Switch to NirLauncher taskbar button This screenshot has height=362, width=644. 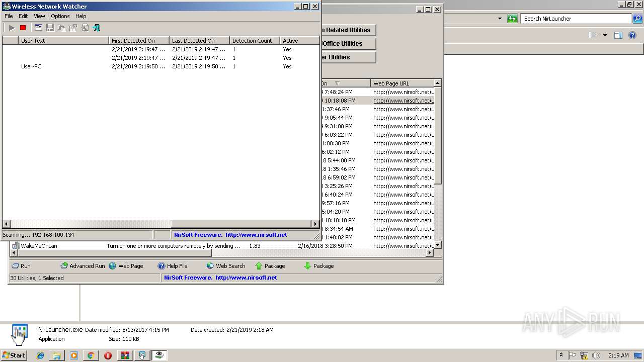click(142, 355)
